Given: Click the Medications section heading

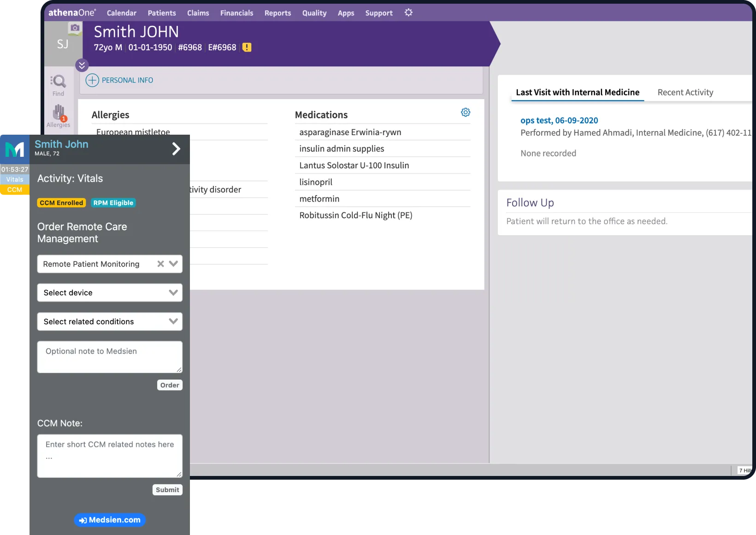Looking at the screenshot, I should coord(321,115).
